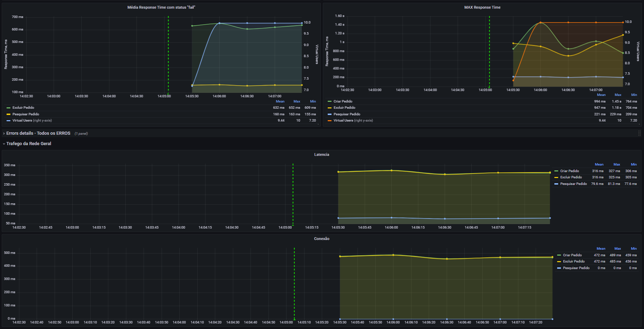This screenshot has height=329, width=644.
Task: Open the Conexão panel title menu
Action: 321,239
